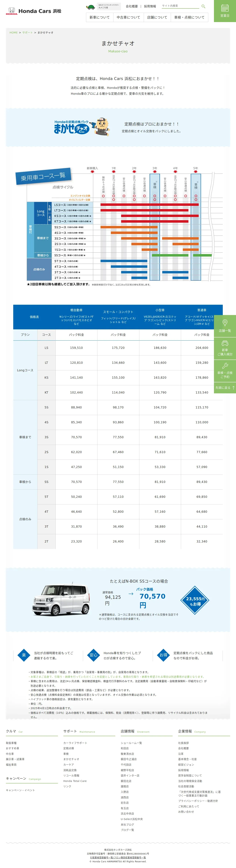Focus the サイト内検索 search field

tap(180, 6)
